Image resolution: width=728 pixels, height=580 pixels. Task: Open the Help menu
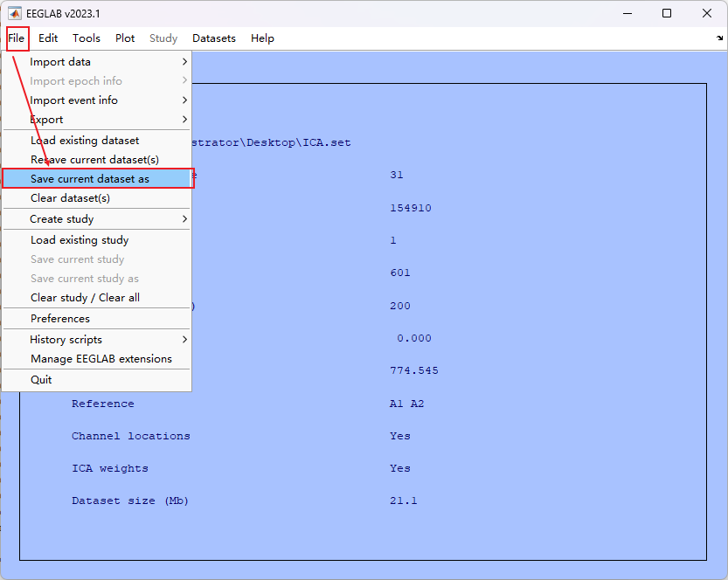pyautogui.click(x=262, y=38)
